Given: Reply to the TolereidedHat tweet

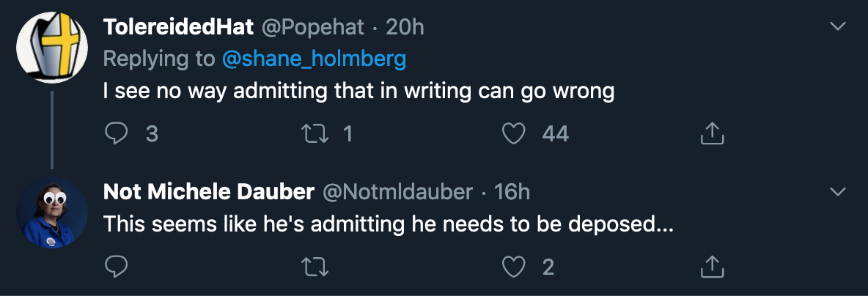Looking at the screenshot, I should [x=117, y=133].
